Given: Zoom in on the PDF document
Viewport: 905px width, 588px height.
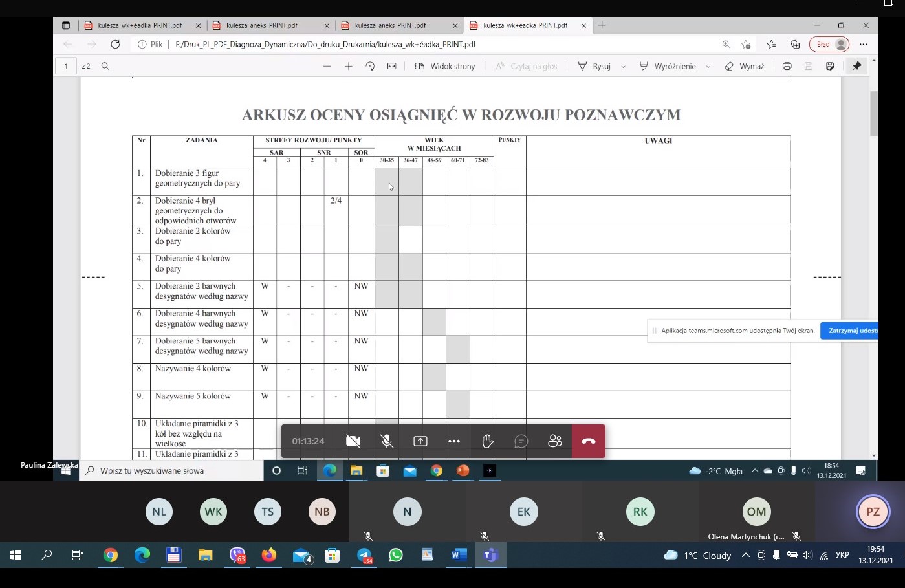Looking at the screenshot, I should point(348,65).
